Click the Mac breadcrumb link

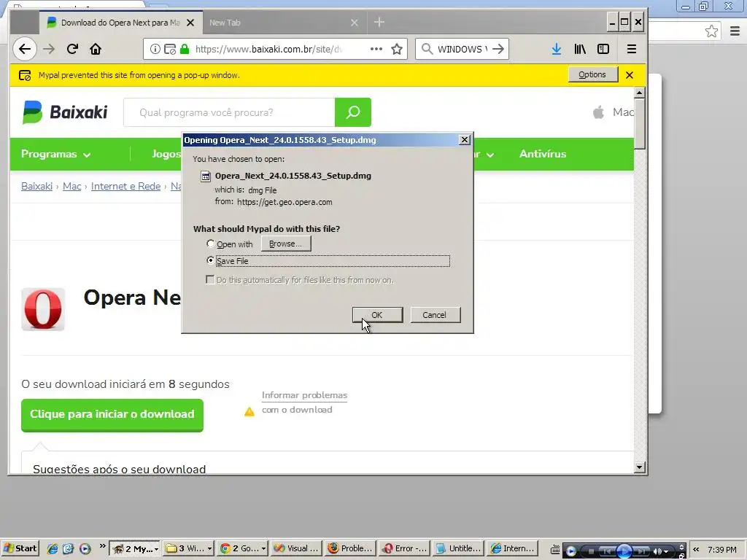click(72, 186)
